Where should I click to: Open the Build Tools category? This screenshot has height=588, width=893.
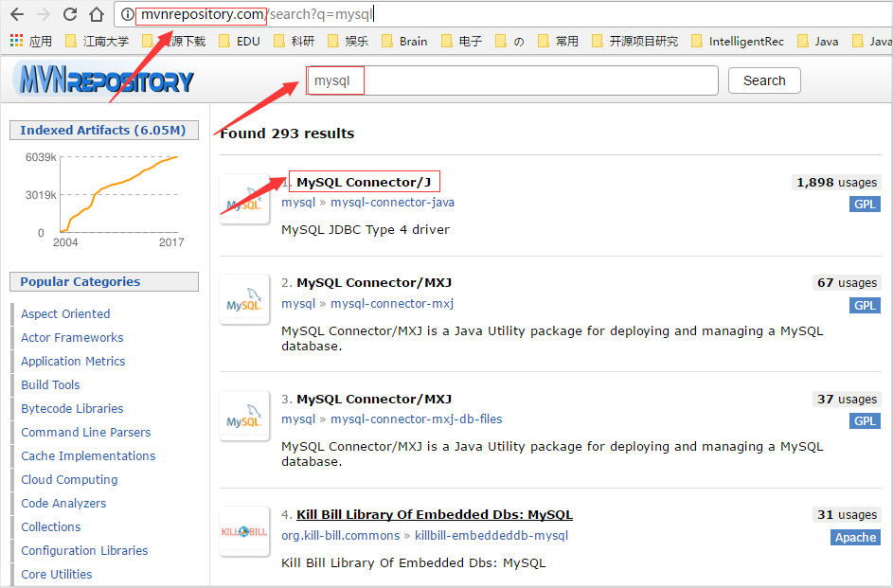pos(50,384)
